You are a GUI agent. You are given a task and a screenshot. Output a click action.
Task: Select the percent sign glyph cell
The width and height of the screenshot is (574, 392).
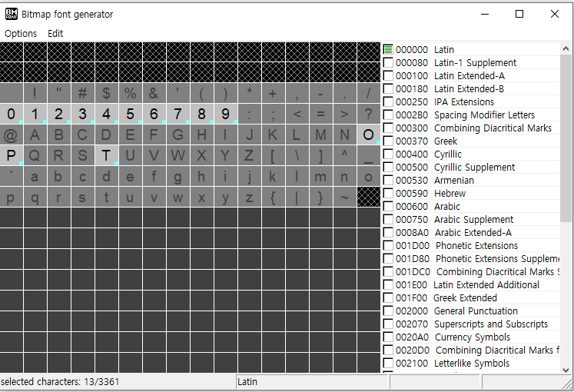pos(131,93)
